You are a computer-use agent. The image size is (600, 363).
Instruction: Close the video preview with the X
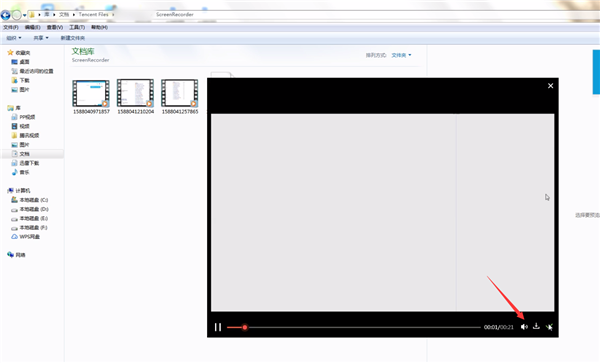(x=550, y=86)
